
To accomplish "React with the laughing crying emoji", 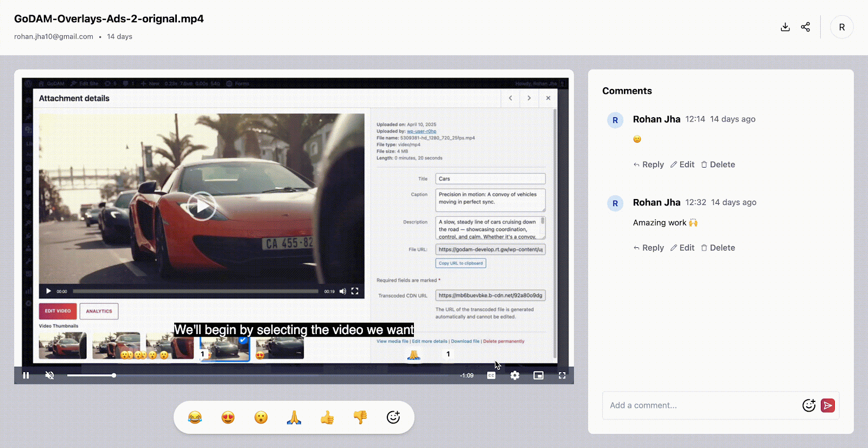I will click(195, 418).
